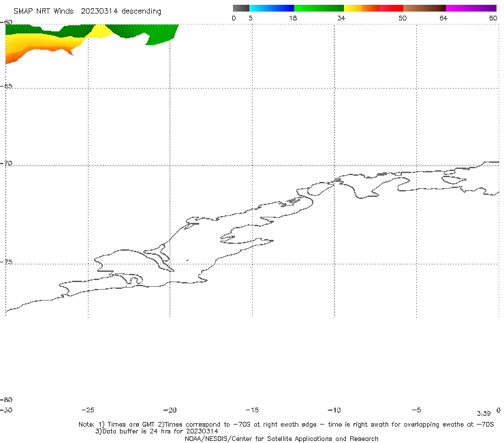Click the colorbar label "80" under the scale
The image size is (504, 443).
pyautogui.click(x=493, y=18)
